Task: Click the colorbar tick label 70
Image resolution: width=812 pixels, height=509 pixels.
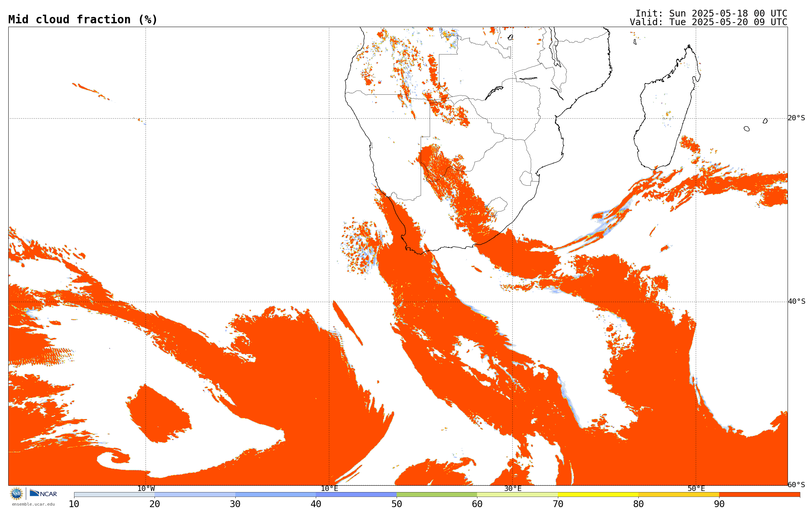Action: (x=558, y=504)
